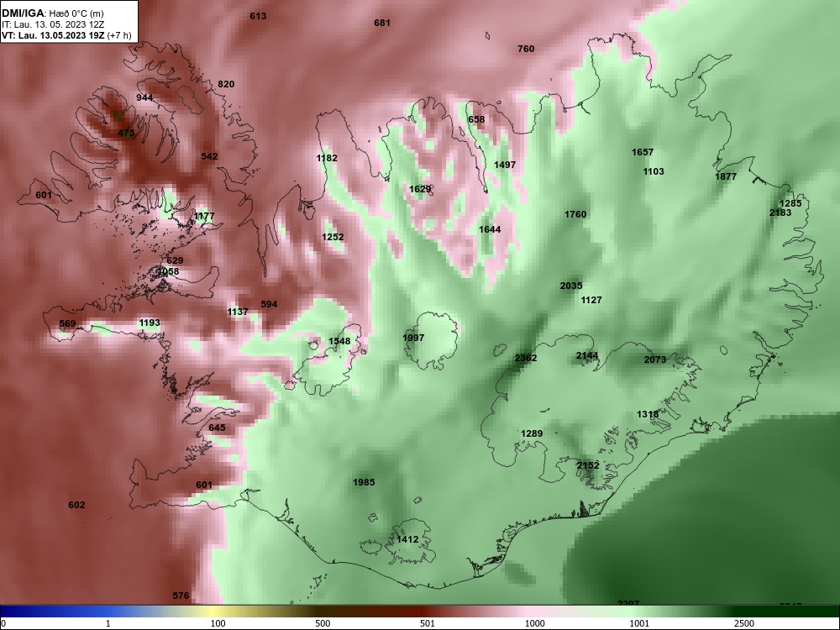This screenshot has height=630, width=840.
Task: Click the 2144 height value
Action: (x=587, y=355)
